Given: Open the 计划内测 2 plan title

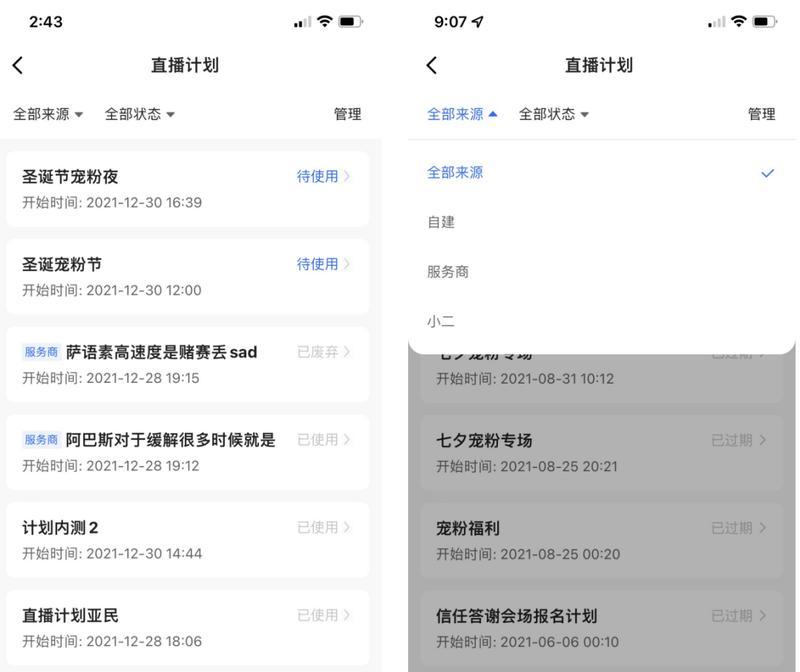Looking at the screenshot, I should tap(60, 528).
